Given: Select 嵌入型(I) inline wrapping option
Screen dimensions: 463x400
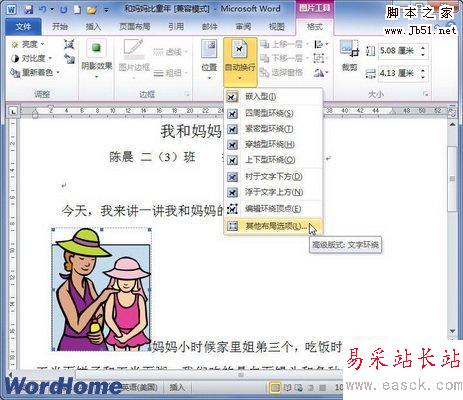Looking at the screenshot, I should click(x=273, y=97).
